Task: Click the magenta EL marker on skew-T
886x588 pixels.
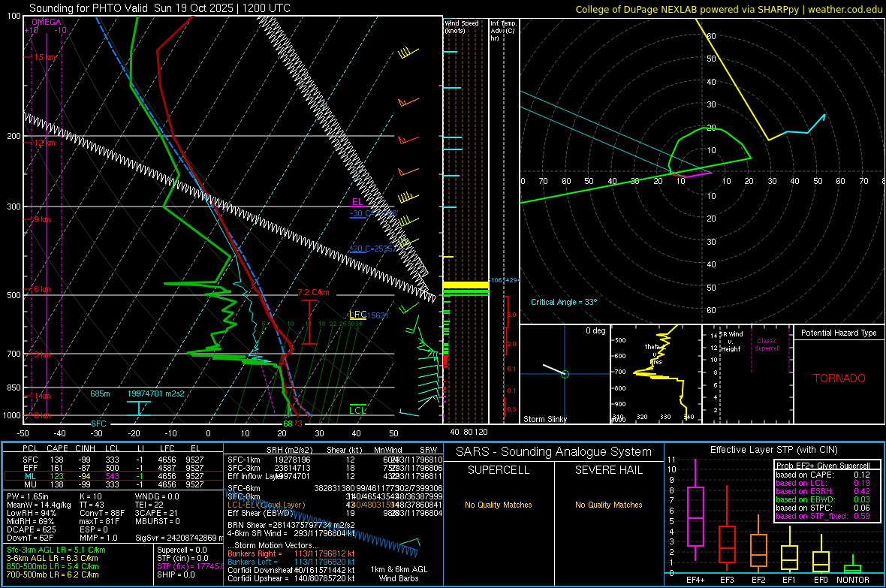Action: [357, 202]
